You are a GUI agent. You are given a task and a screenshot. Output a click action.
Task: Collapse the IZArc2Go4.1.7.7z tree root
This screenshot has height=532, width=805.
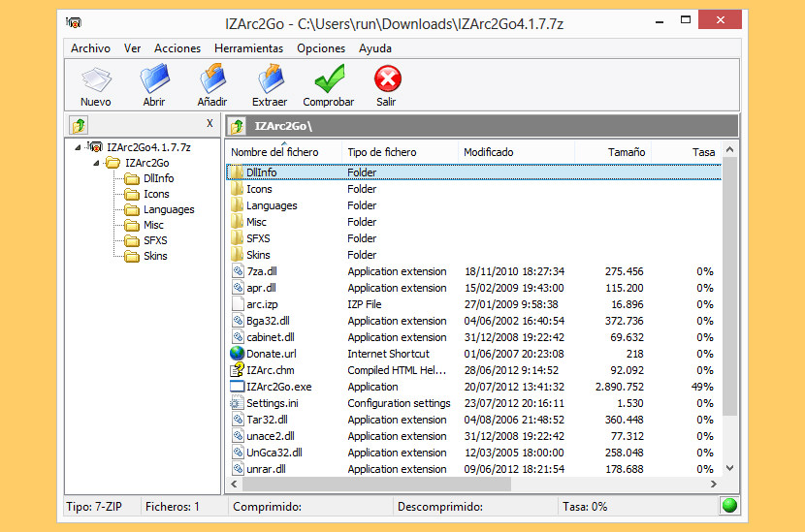80,147
